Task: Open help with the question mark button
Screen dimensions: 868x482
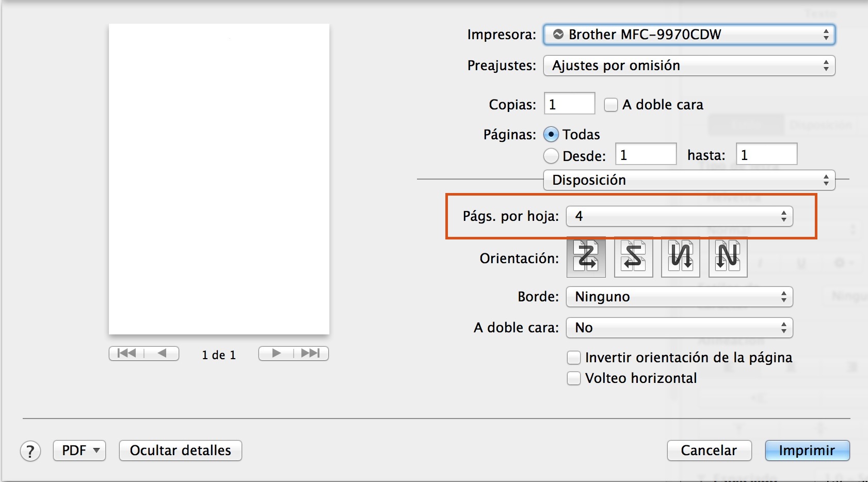Action: (x=30, y=451)
